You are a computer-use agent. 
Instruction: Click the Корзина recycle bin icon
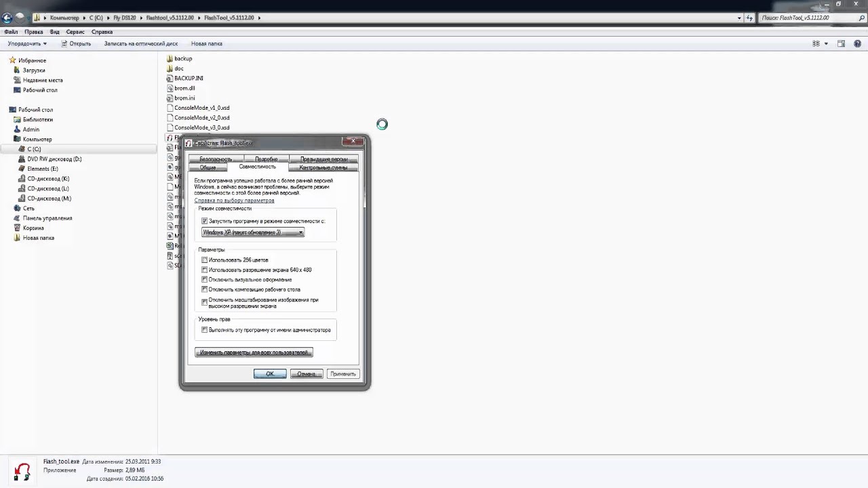(18, 228)
